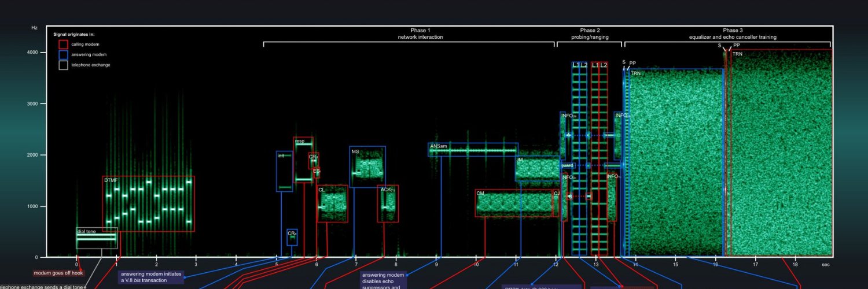Click the blue answering modem legend swatch
The height and width of the screenshot is (289, 868).
(63, 54)
